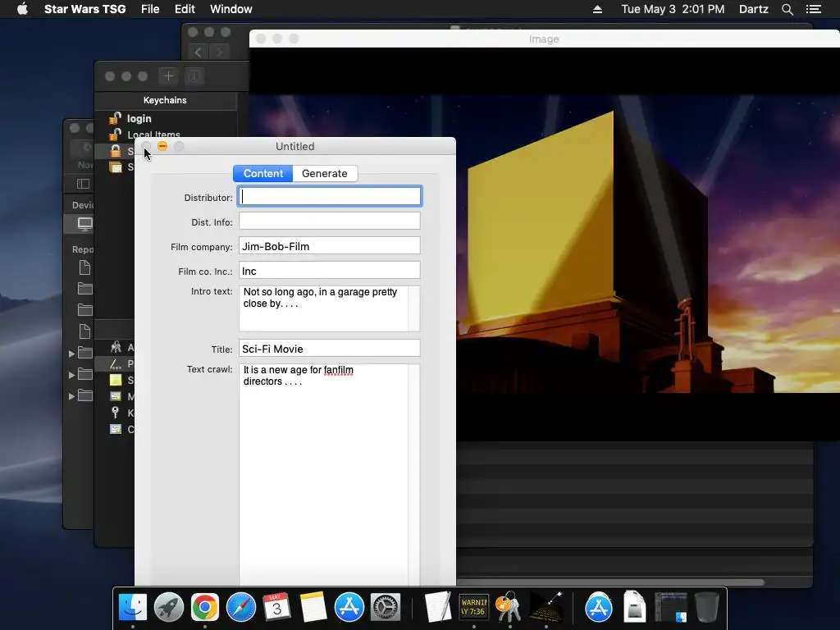The width and height of the screenshot is (840, 630).
Task: Open Notes from the Dock
Action: 313,608
